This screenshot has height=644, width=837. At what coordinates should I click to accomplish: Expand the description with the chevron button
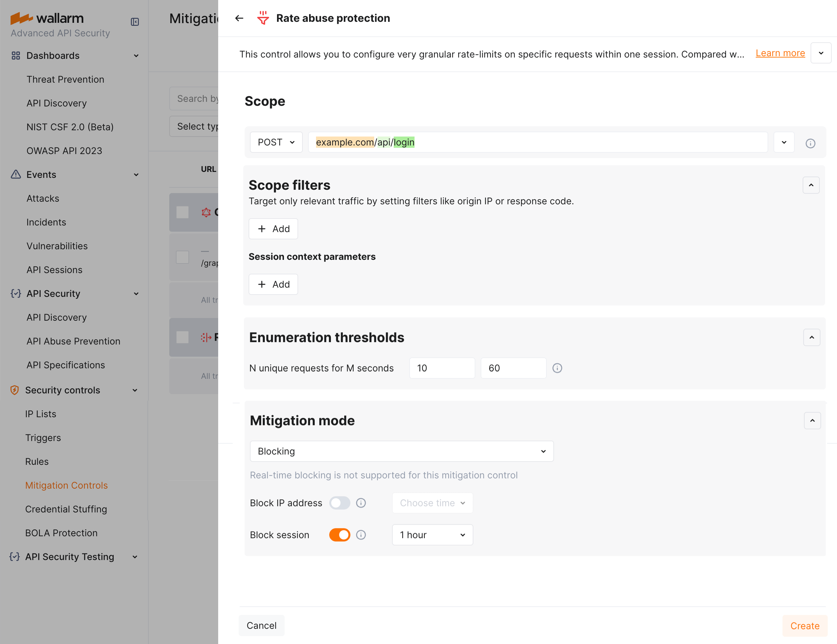821,53
